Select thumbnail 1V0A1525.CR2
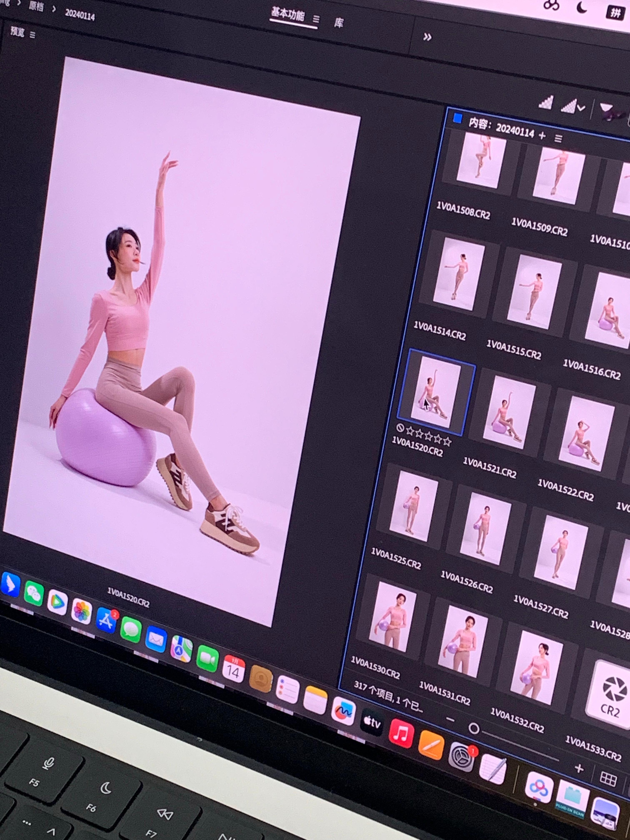Image resolution: width=630 pixels, height=840 pixels. [414, 506]
